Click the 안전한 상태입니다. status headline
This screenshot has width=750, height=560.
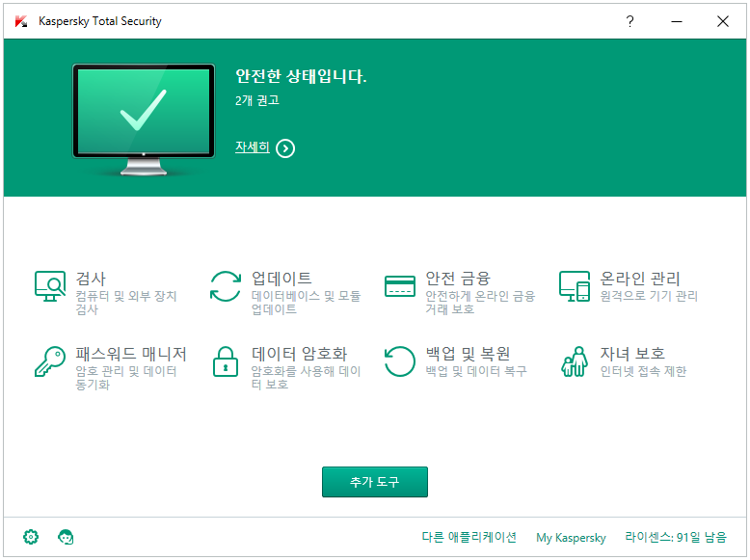[301, 76]
